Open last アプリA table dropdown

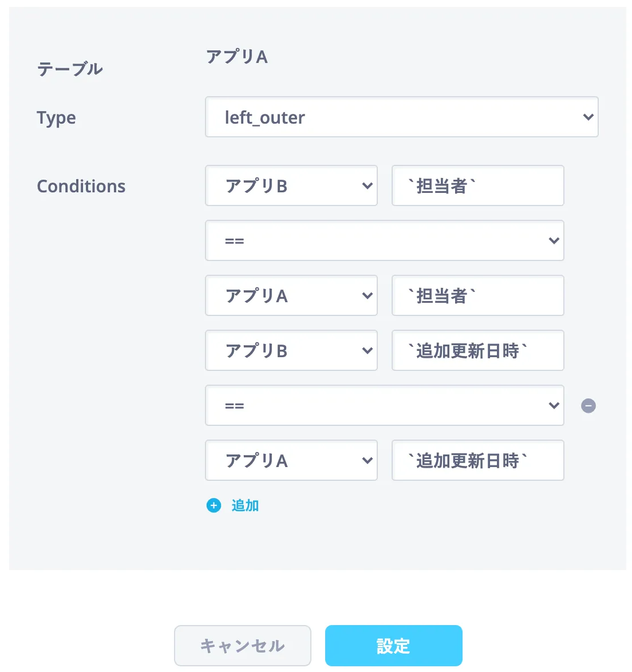click(x=291, y=461)
